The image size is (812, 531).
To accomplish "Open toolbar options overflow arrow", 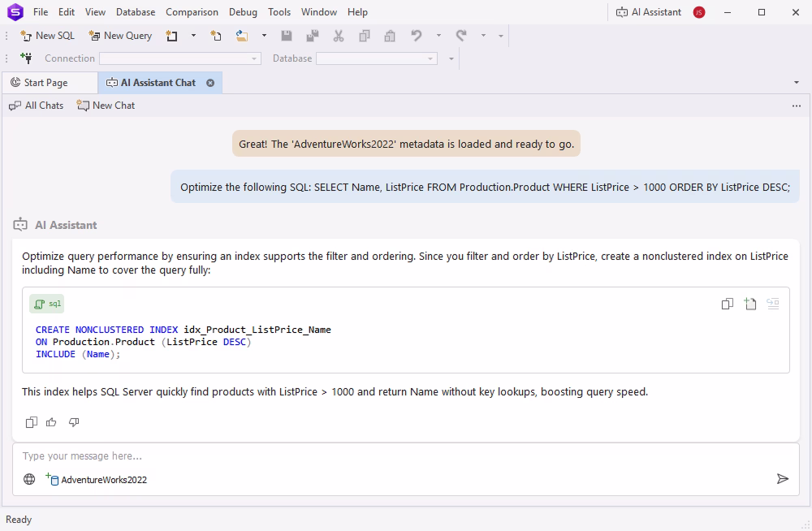I will [x=501, y=36].
